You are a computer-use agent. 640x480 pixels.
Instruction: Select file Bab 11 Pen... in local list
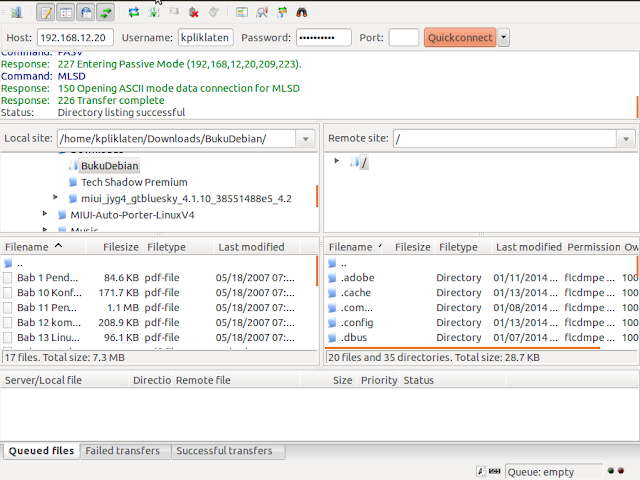[x=159, y=308]
